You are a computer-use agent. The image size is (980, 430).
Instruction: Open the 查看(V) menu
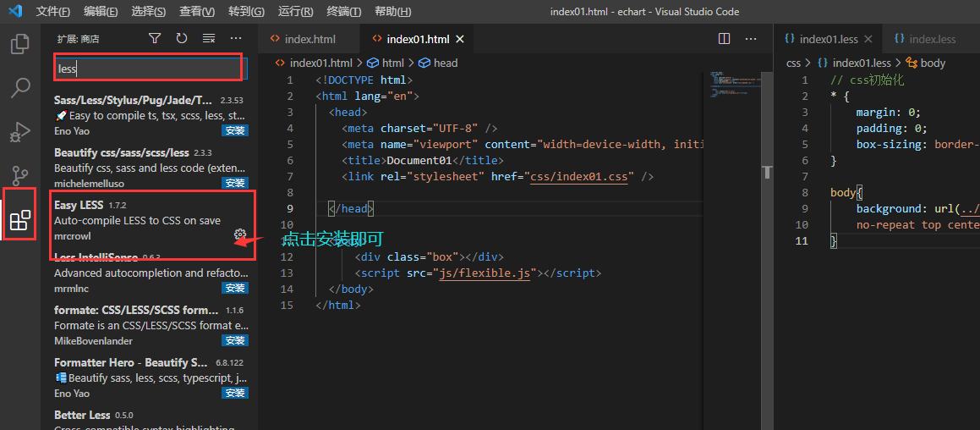coord(197,11)
